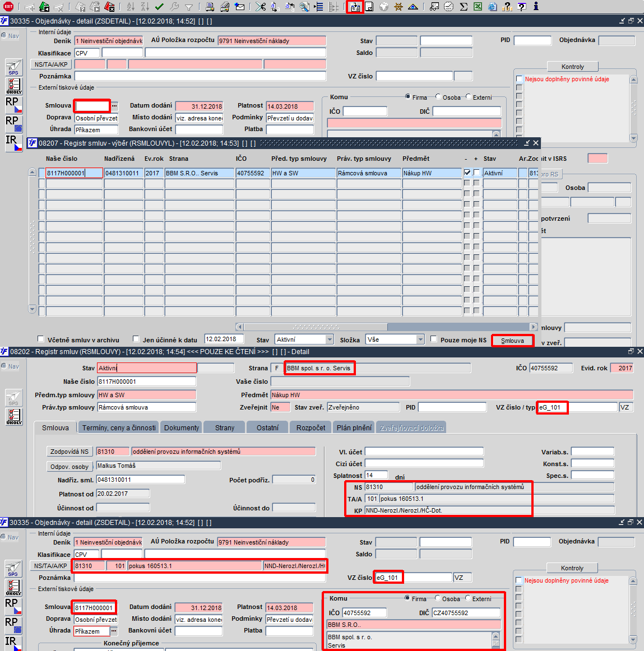Click the multiple-copies printer icon
This screenshot has width=644, height=651.
(225, 7)
